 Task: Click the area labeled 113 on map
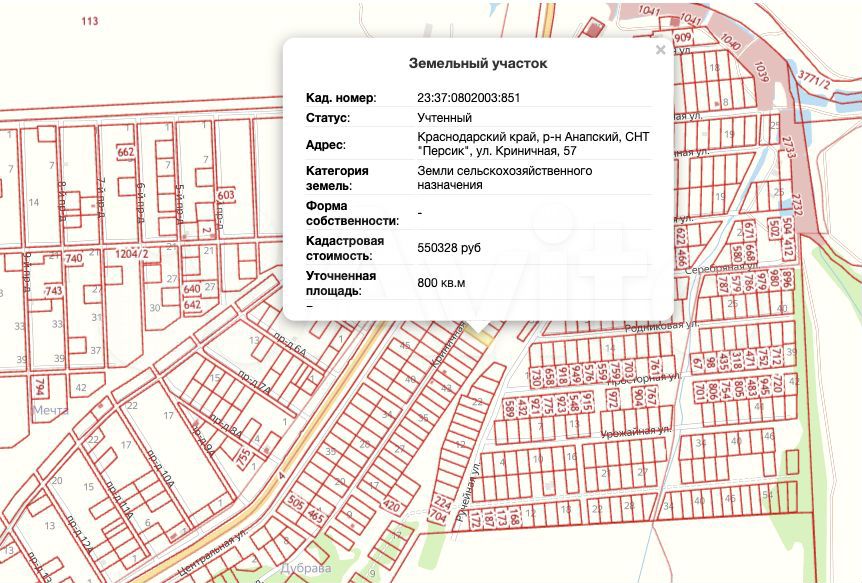coord(88,21)
